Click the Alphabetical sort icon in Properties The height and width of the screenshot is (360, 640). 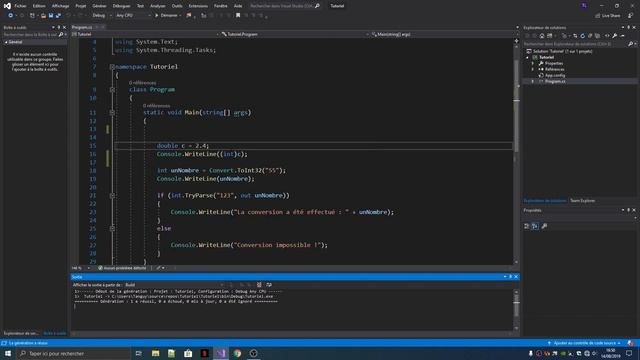pyautogui.click(x=535, y=226)
